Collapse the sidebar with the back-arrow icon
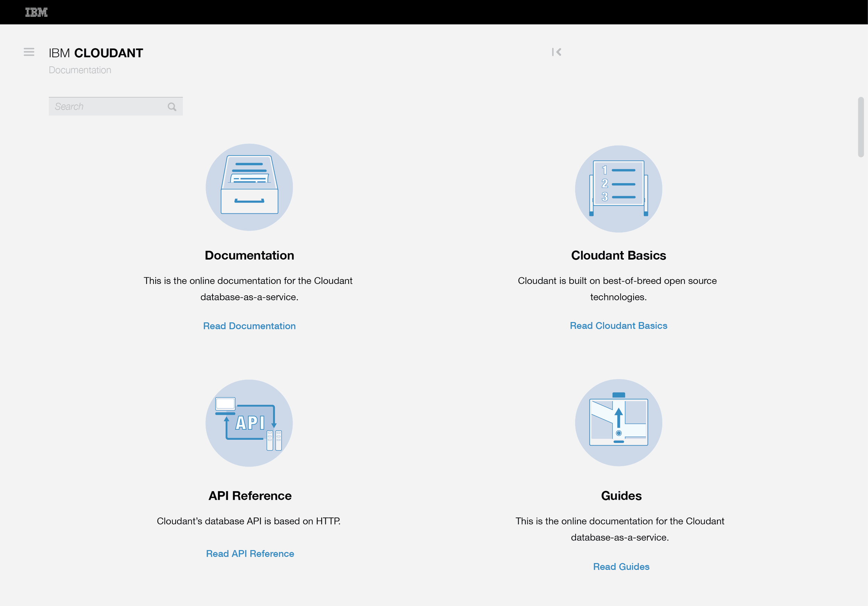The width and height of the screenshot is (868, 606). [x=557, y=52]
